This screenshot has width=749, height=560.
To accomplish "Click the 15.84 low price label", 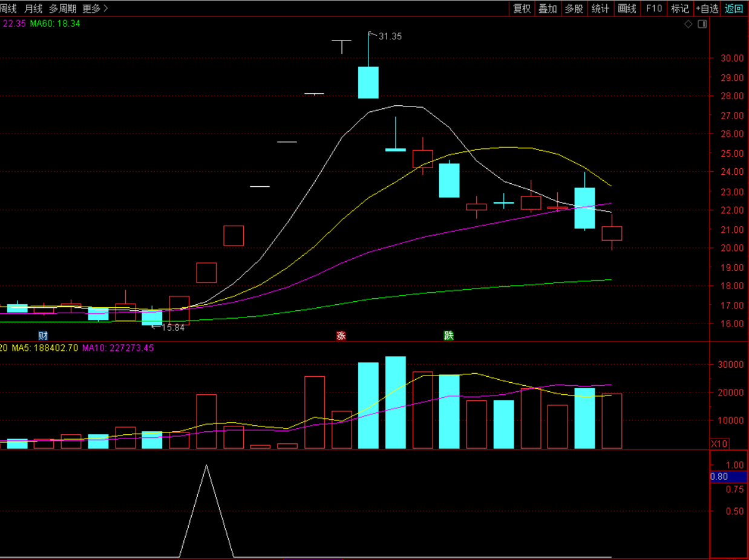I will pyautogui.click(x=173, y=327).
